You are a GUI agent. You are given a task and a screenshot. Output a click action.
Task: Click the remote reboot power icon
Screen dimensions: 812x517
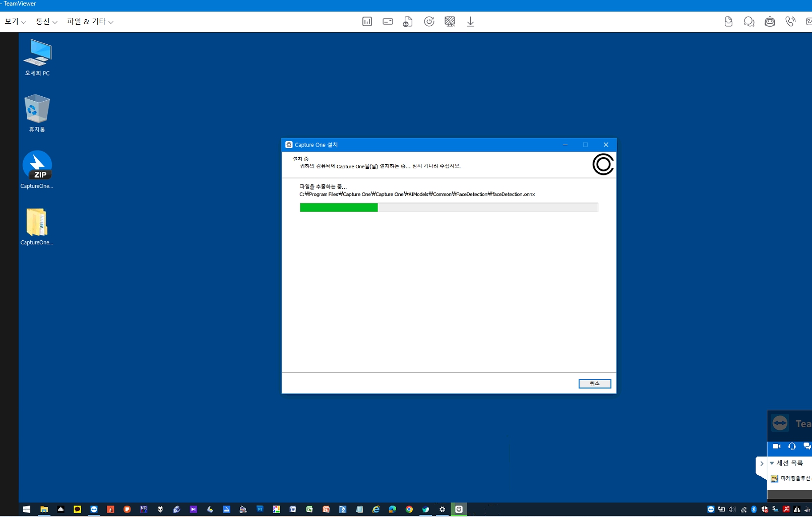point(429,22)
